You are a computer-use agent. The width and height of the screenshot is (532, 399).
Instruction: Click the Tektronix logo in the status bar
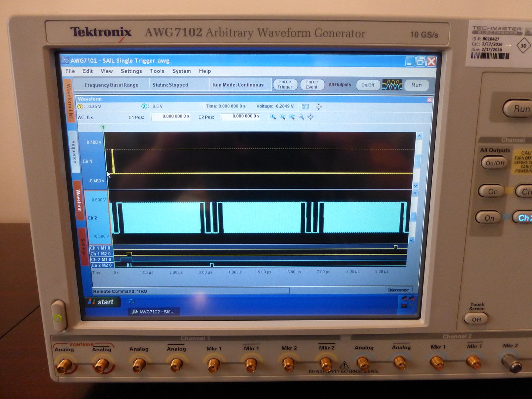click(x=398, y=290)
